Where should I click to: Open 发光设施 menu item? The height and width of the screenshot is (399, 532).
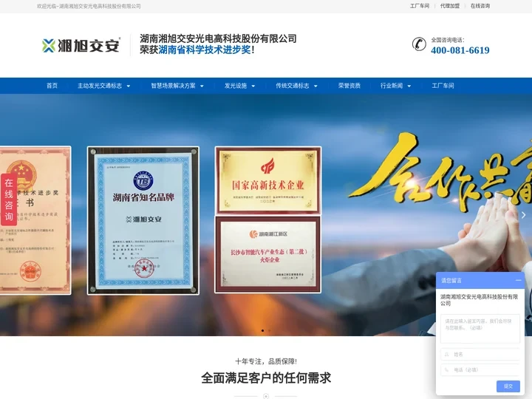[236, 86]
